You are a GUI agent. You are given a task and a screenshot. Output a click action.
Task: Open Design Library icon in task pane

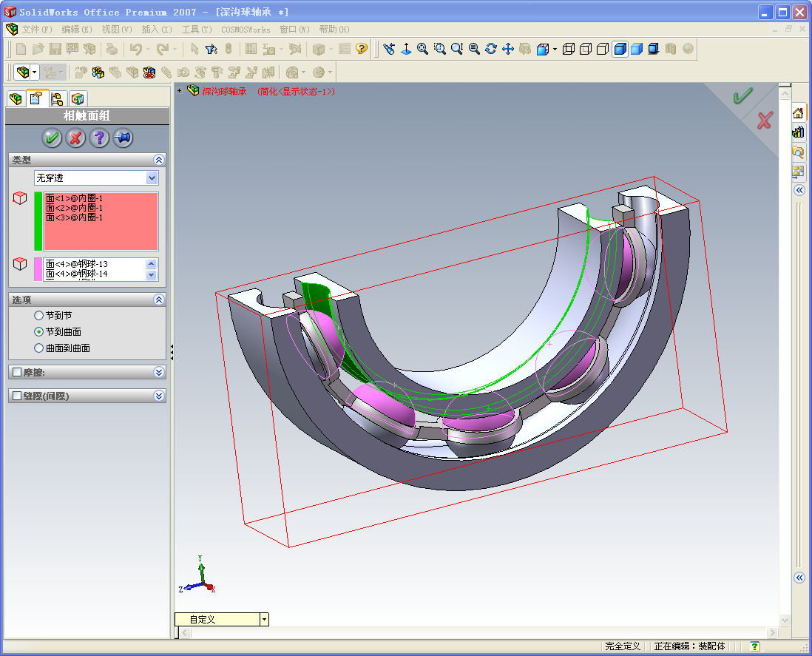tap(798, 132)
